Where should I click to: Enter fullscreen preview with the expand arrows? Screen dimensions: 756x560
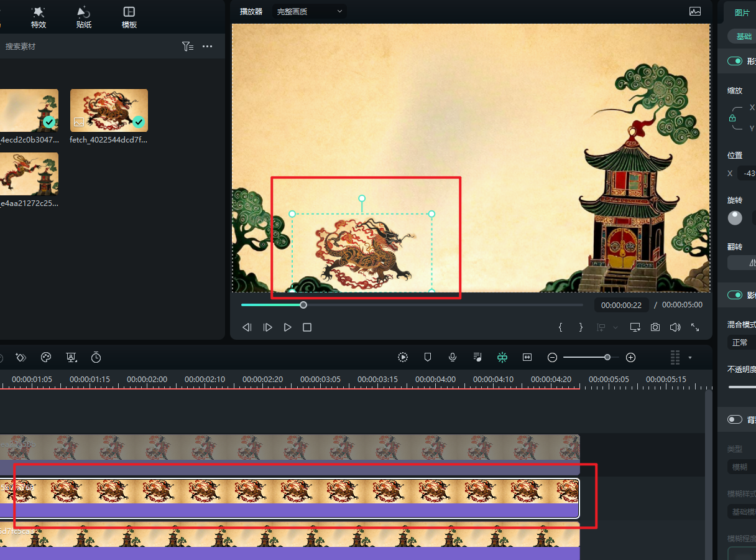pos(695,327)
